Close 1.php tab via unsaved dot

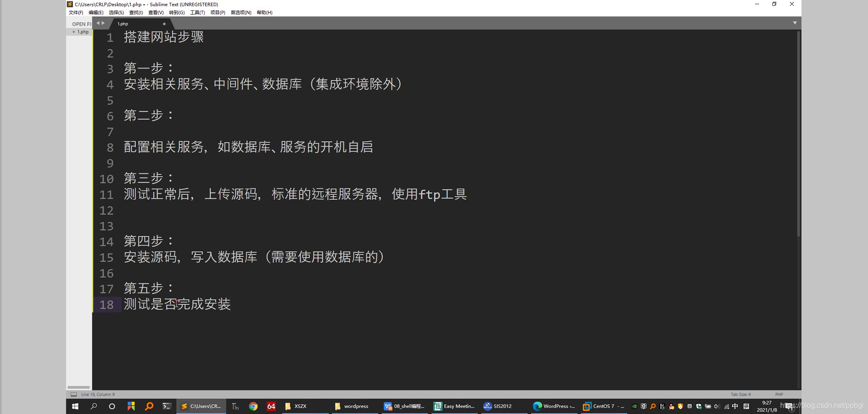click(x=164, y=24)
